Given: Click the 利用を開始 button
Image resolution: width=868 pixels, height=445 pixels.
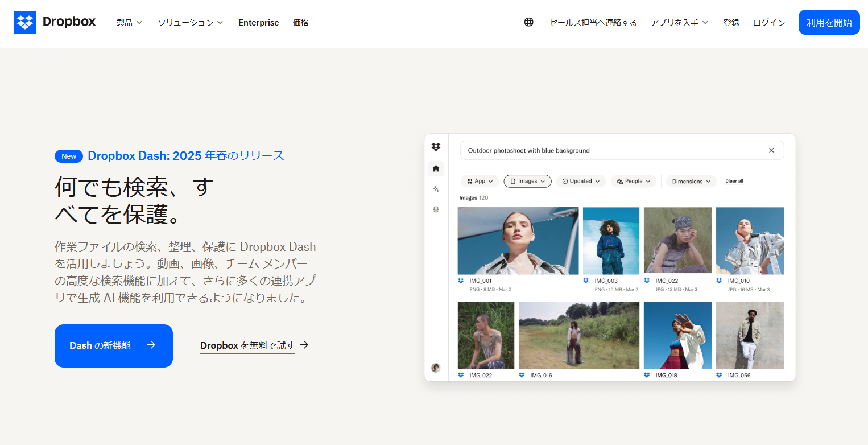Looking at the screenshot, I should click(x=829, y=22).
